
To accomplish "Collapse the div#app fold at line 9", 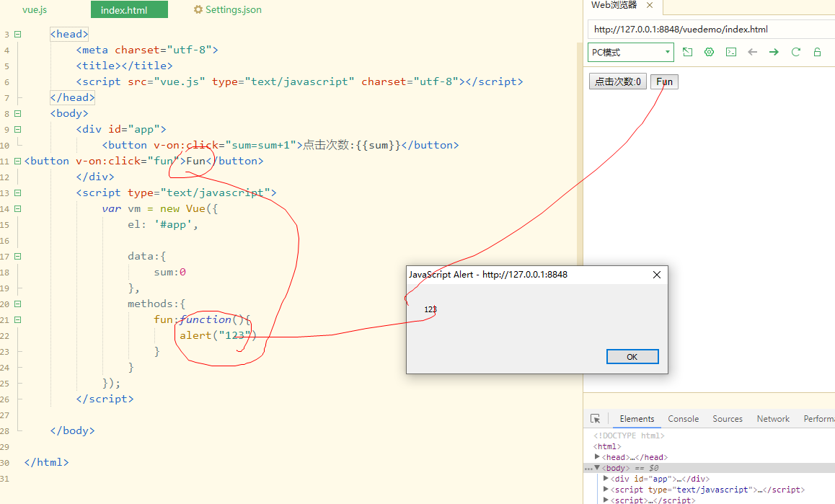I will pos(17,130).
